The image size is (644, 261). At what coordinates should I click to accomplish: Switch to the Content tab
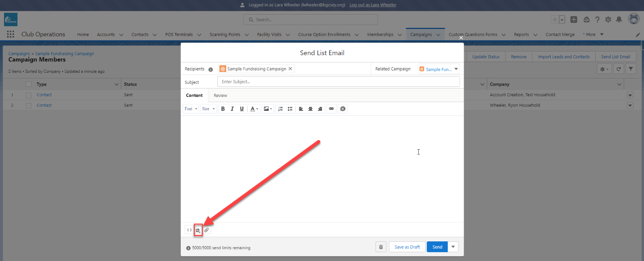pyautogui.click(x=194, y=96)
